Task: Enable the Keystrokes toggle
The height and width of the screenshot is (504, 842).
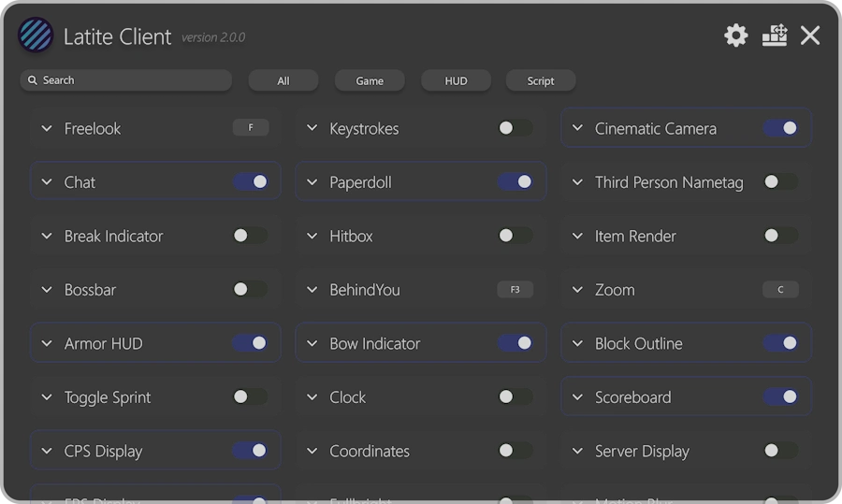Action: coord(515,128)
